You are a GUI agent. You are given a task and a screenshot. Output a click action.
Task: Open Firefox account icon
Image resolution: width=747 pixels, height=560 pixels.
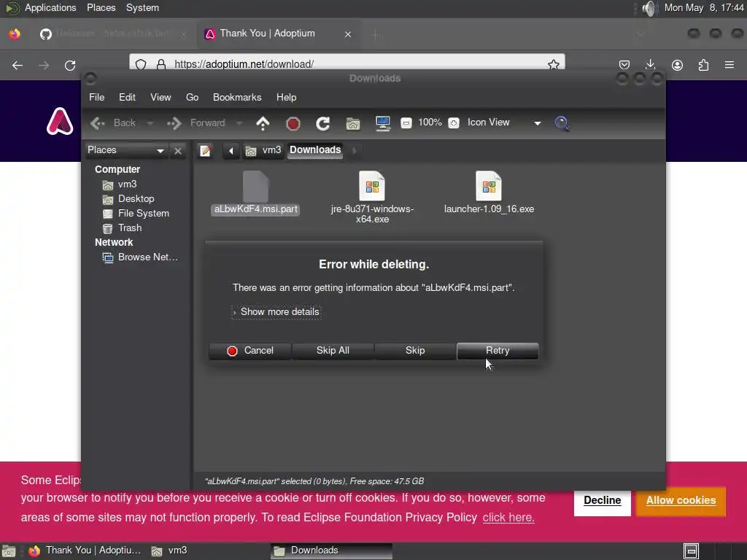click(677, 65)
